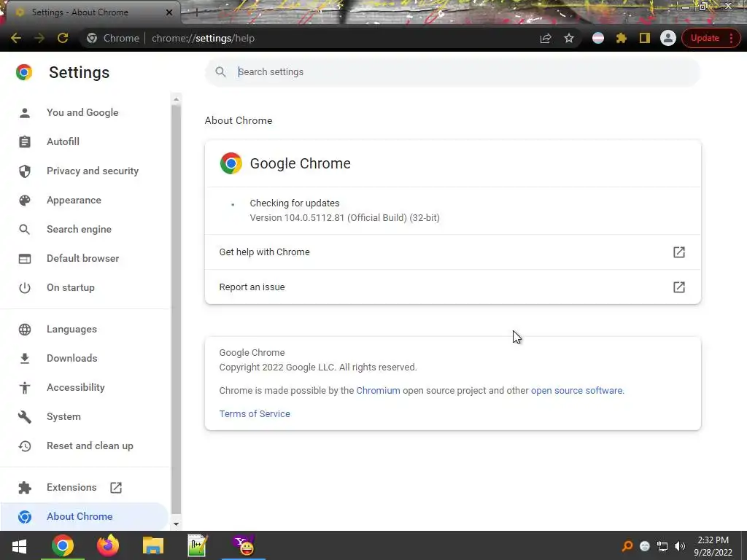Click the sidebar scrollbar thumb
Viewport: 747px width, 560px height.
(x=176, y=309)
